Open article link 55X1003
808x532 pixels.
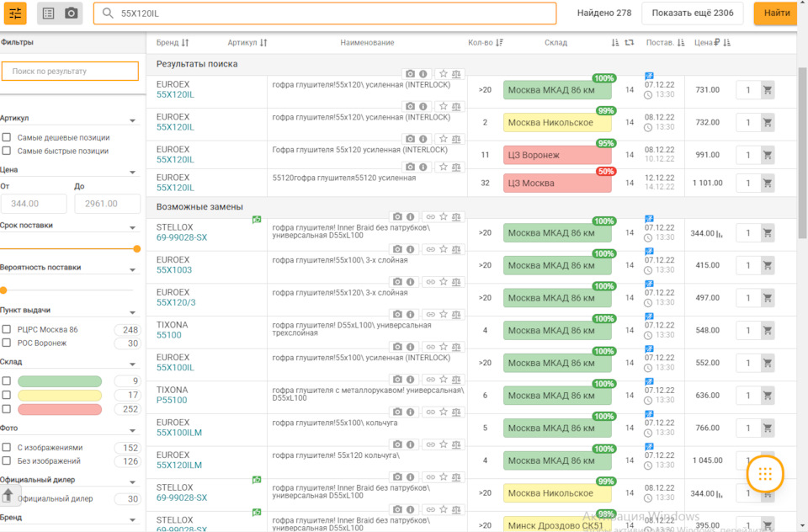click(174, 270)
